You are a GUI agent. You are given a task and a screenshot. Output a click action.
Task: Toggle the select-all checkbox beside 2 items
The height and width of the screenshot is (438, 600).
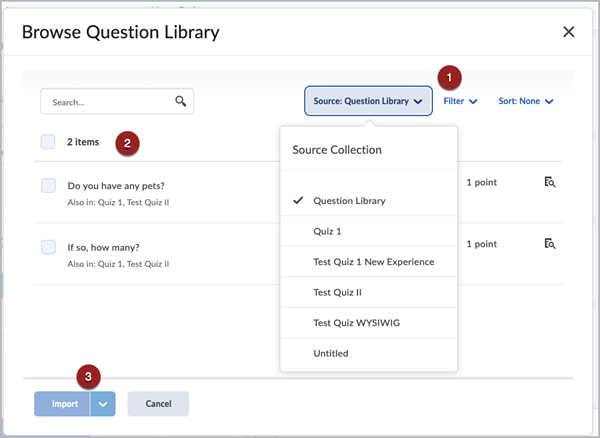[48, 142]
